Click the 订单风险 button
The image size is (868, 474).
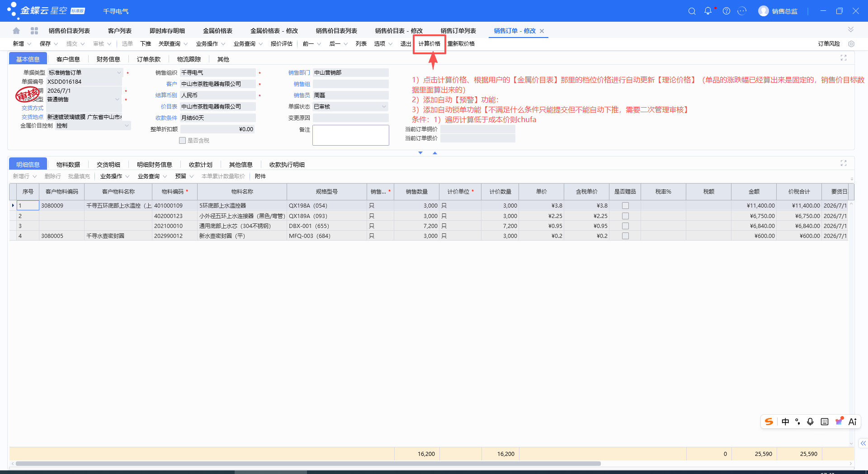(829, 44)
